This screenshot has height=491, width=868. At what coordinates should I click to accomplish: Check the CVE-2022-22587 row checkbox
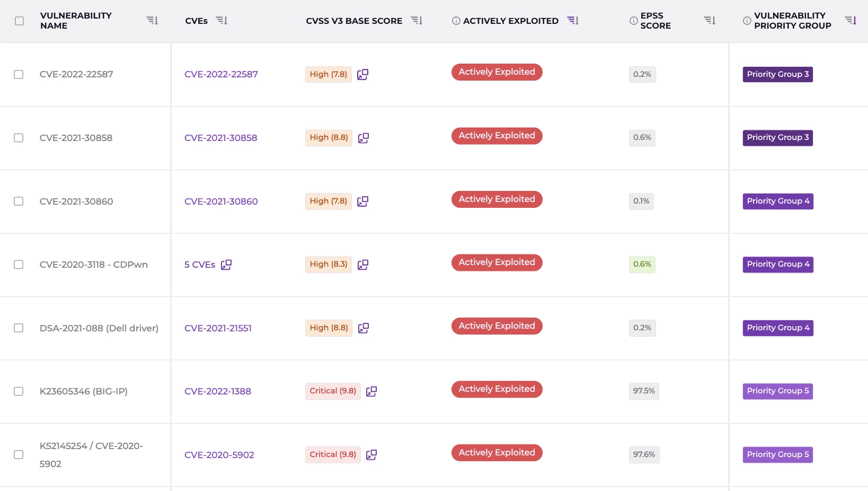(x=19, y=74)
